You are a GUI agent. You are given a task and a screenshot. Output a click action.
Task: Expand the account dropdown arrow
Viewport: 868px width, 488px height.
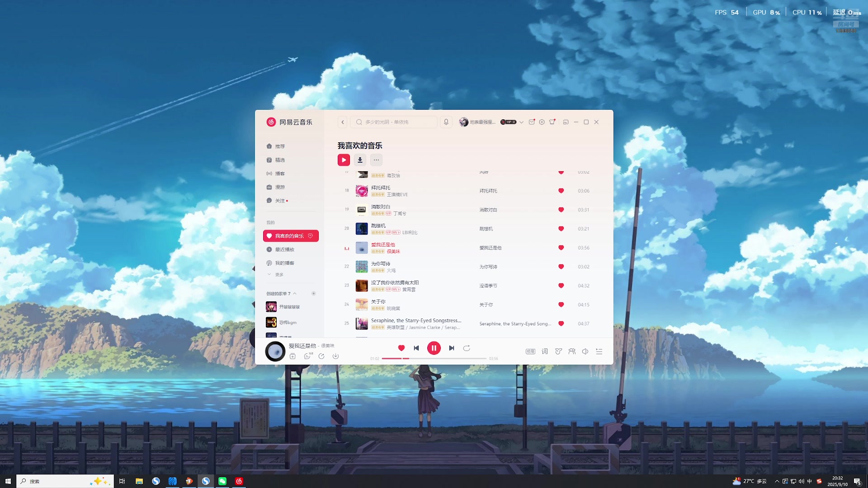pos(521,122)
